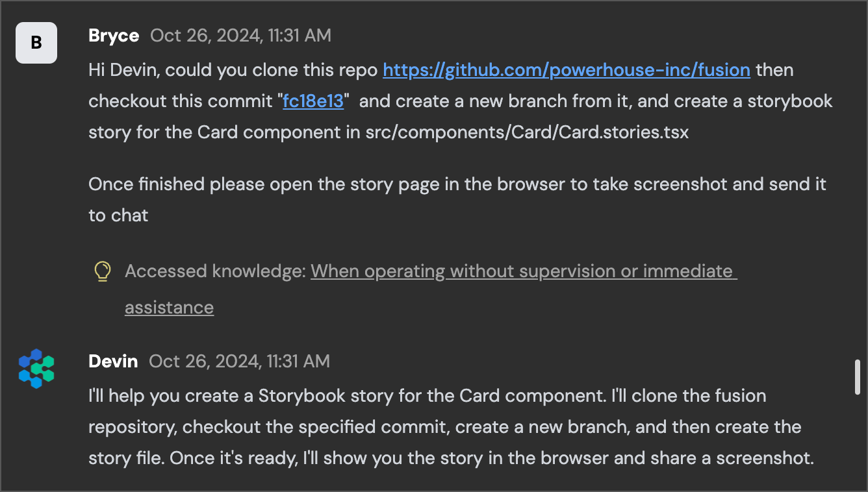
Task: Select the Bryce username label
Action: click(114, 35)
